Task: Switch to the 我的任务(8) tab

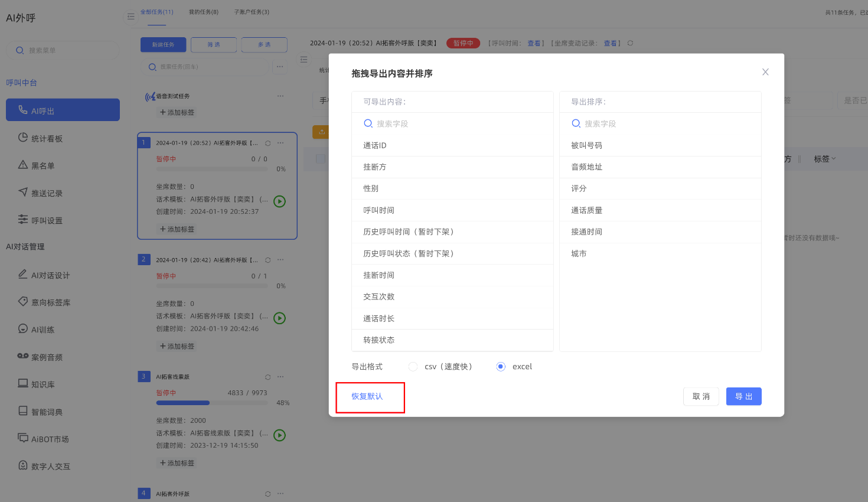Action: pos(204,12)
